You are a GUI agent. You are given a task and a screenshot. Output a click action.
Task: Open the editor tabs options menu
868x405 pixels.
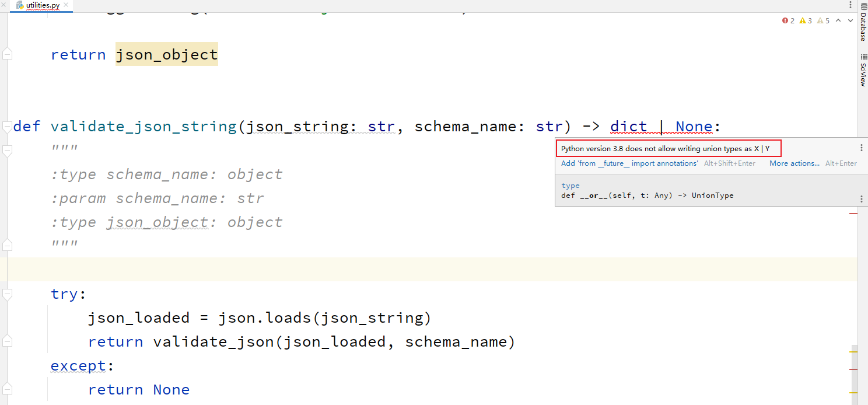pyautogui.click(x=850, y=5)
